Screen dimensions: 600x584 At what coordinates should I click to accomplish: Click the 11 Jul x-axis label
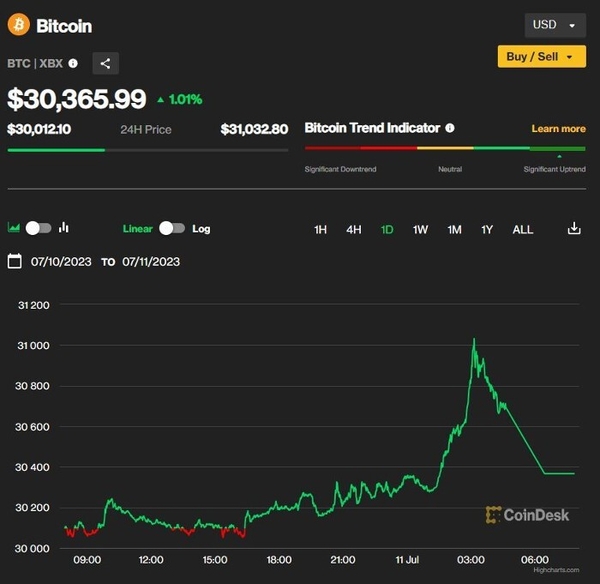coord(407,560)
